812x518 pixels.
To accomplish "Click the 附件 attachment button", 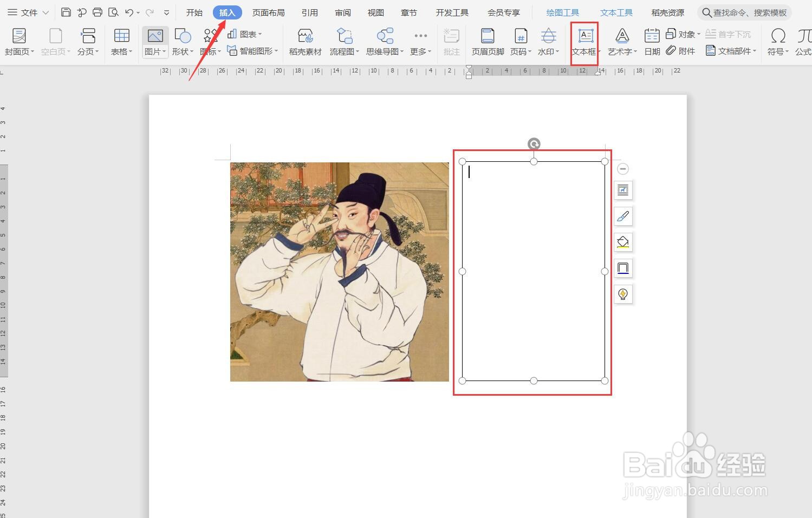I will (680, 50).
